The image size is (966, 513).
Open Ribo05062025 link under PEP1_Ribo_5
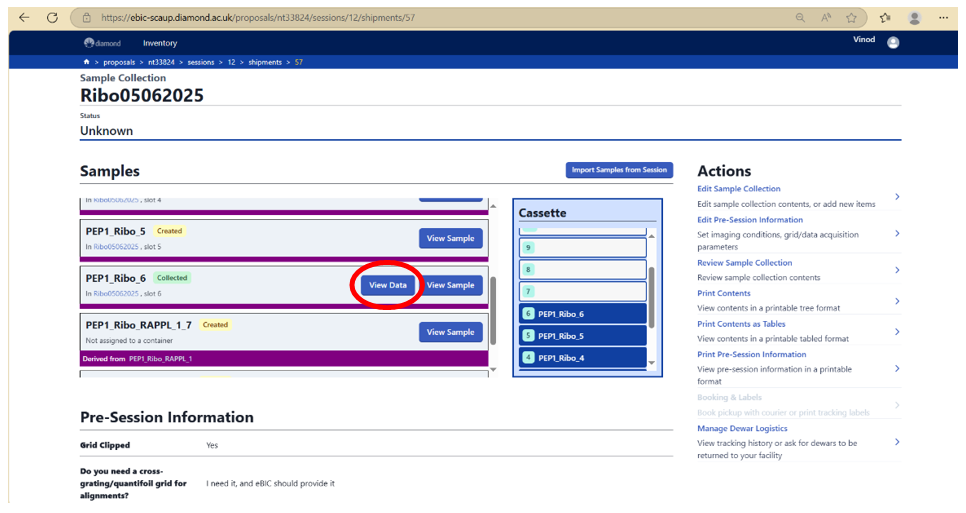116,247
